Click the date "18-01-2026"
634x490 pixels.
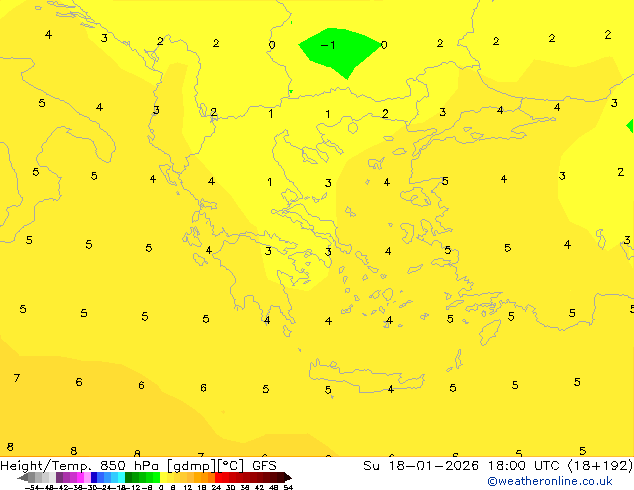[x=433, y=465]
